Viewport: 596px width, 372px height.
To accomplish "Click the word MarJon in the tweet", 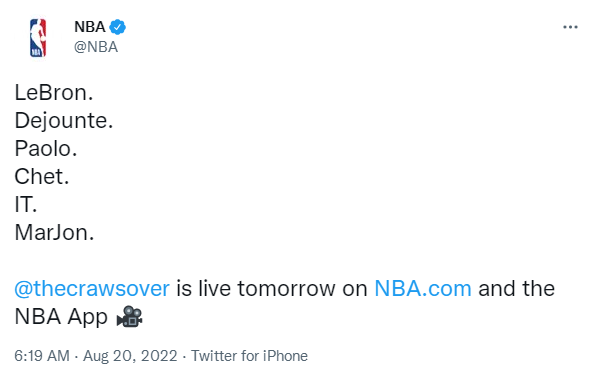I will click(51, 233).
